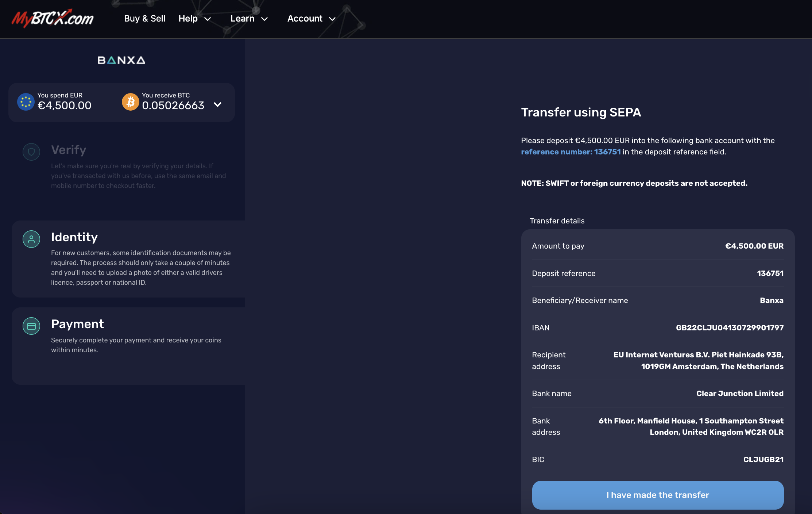Click the Beneficiary/Receiver name label
Screen dimensions: 812x514
click(x=580, y=300)
